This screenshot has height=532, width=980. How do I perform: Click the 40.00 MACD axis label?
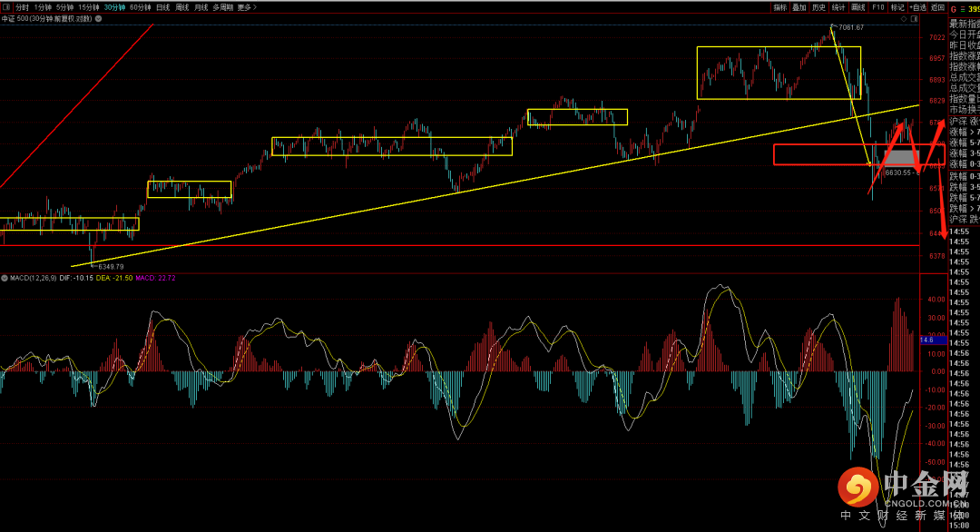point(936,300)
